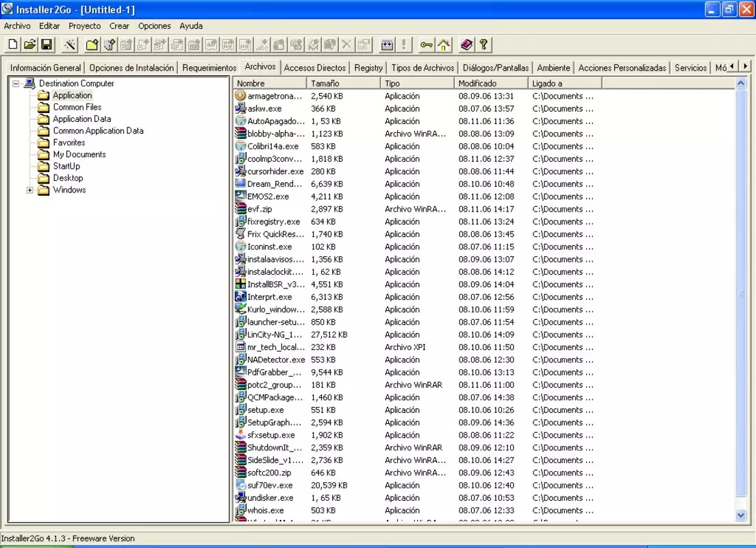Click the Interprt.exe file icon
This screenshot has height=548, width=756.
(240, 296)
